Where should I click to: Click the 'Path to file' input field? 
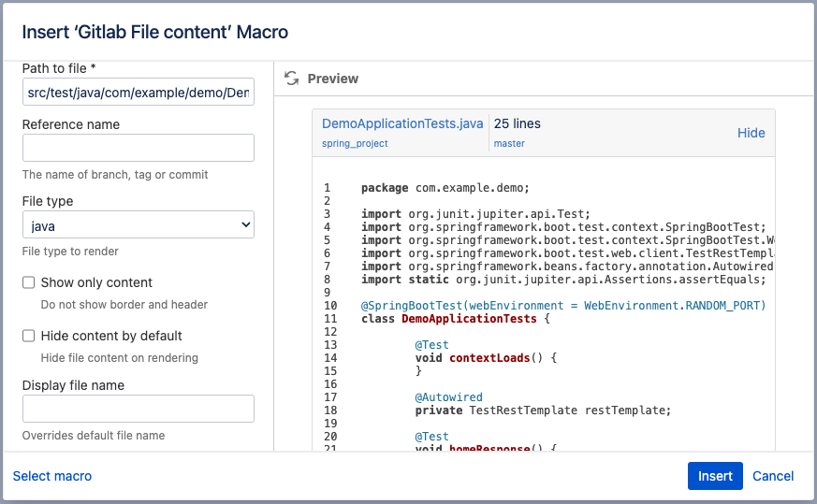139,92
